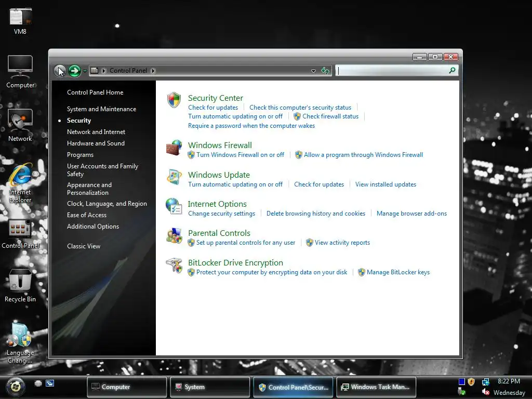Select Appearance and Personalization category

(89, 189)
